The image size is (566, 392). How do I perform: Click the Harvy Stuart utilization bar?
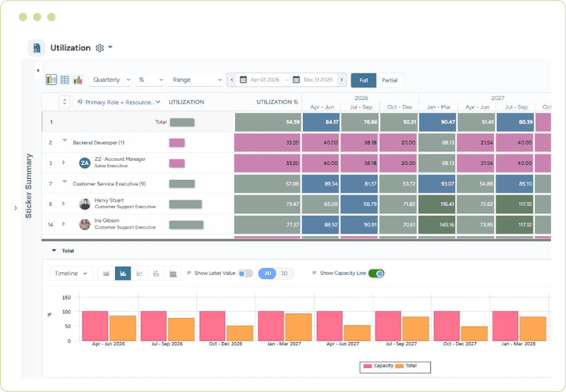click(x=186, y=204)
